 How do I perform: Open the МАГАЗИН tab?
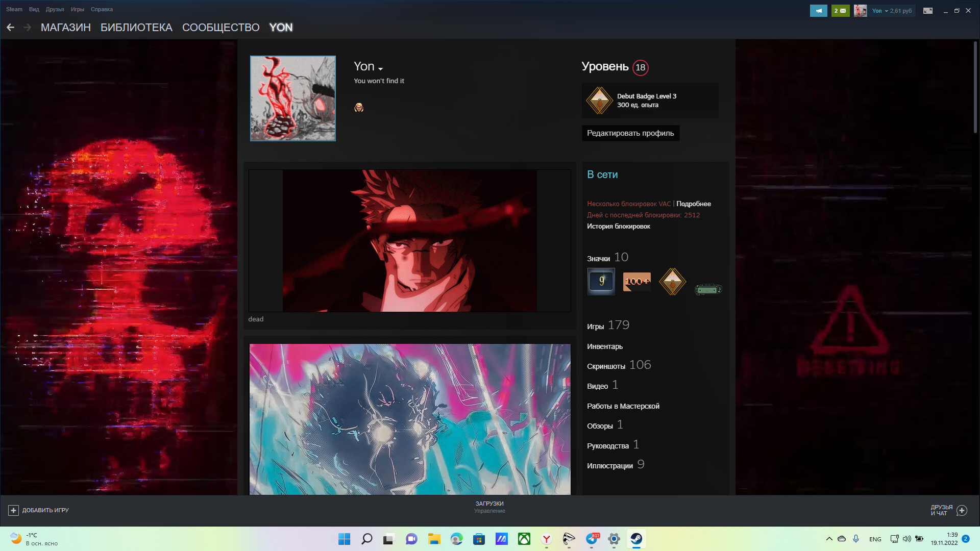tap(66, 28)
